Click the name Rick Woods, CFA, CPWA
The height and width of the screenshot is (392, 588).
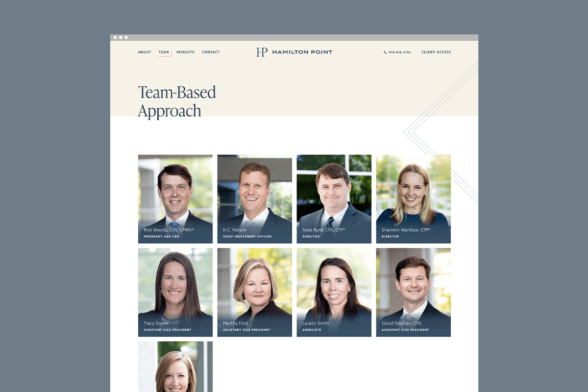(169, 230)
